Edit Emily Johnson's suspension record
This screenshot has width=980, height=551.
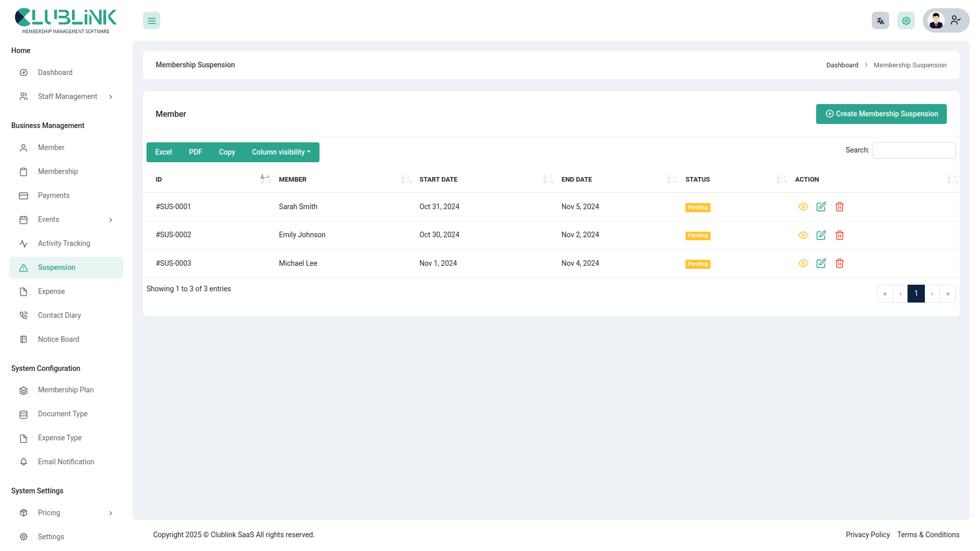821,235
